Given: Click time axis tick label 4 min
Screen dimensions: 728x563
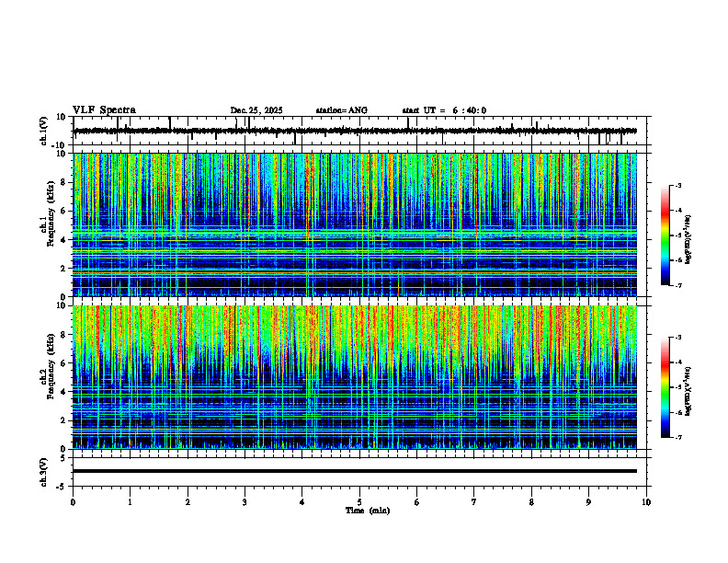Looking at the screenshot, I should [x=302, y=502].
